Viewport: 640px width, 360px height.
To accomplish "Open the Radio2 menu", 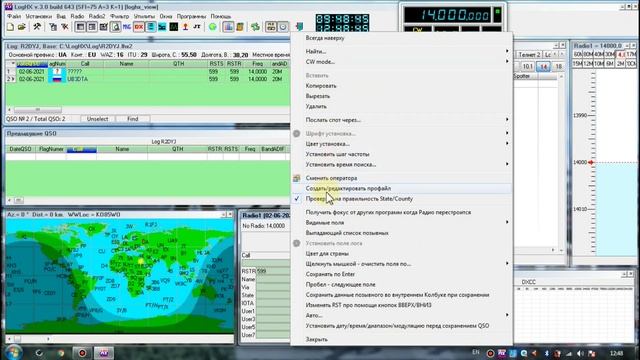I will tap(97, 16).
